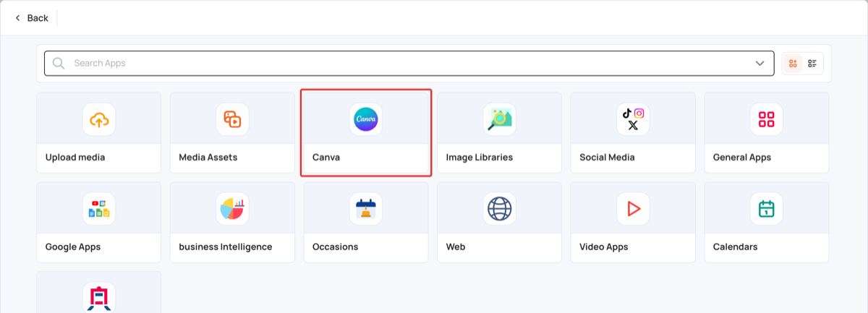Expand the Search Apps dropdown chevron
Image resolution: width=868 pixels, height=313 pixels.
pyautogui.click(x=760, y=64)
